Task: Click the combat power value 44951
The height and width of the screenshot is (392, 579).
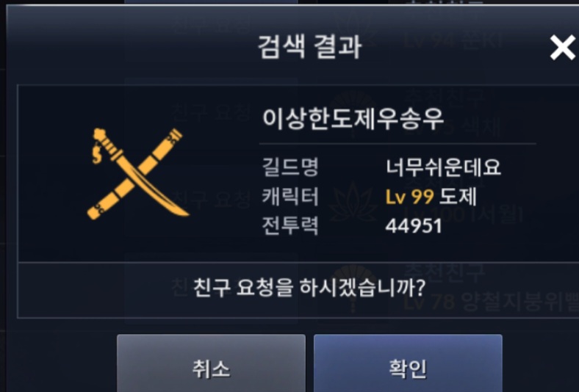Action: point(414,225)
